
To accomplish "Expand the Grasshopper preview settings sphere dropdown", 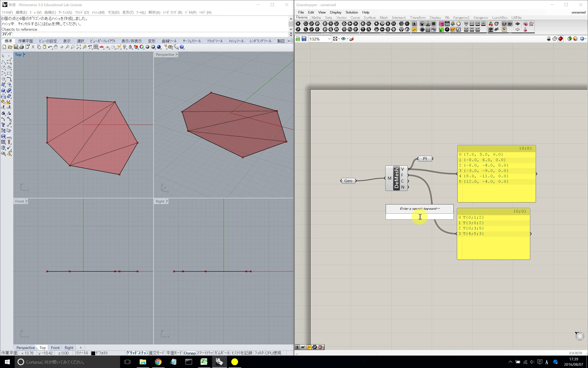I will pos(586,39).
